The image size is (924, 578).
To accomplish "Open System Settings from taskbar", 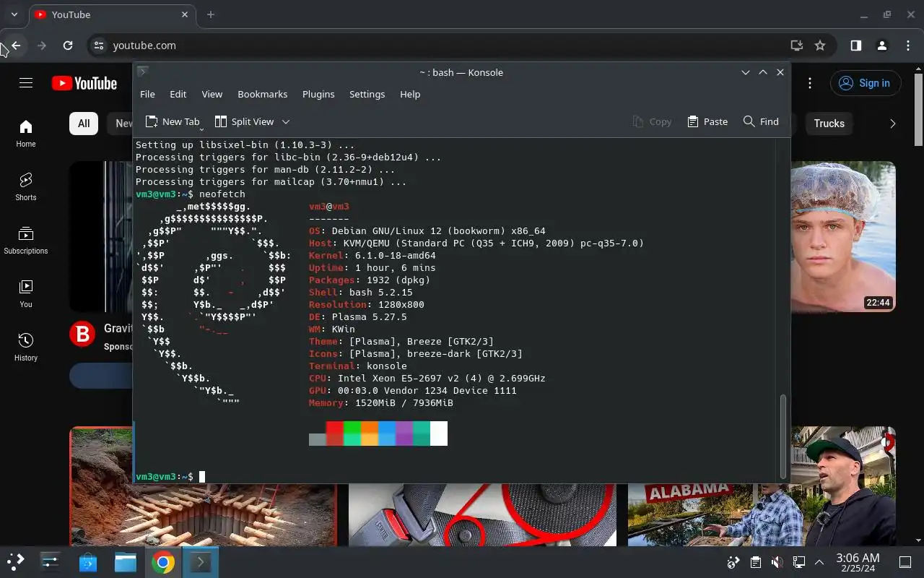I will (51, 561).
